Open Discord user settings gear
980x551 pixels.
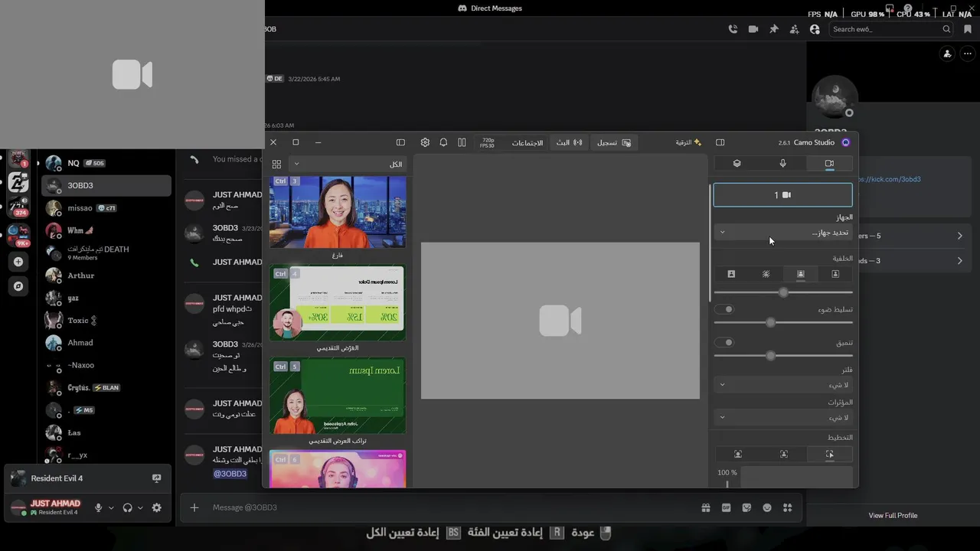click(157, 507)
